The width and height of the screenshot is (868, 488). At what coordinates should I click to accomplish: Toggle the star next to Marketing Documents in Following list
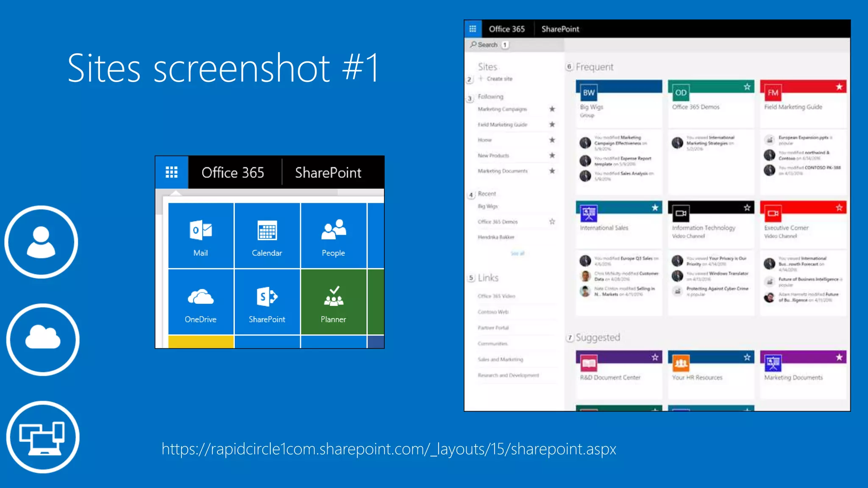[552, 171]
